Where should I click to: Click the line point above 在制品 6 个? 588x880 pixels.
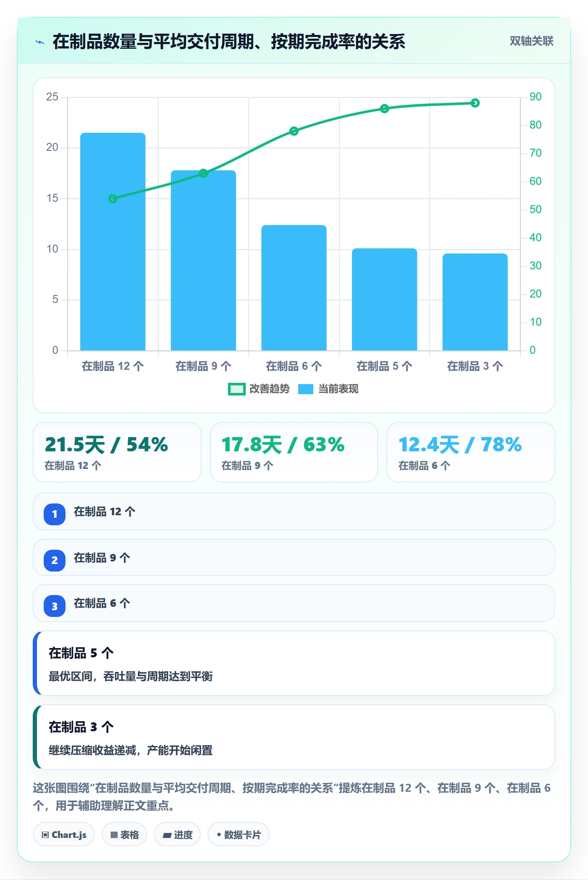294,131
